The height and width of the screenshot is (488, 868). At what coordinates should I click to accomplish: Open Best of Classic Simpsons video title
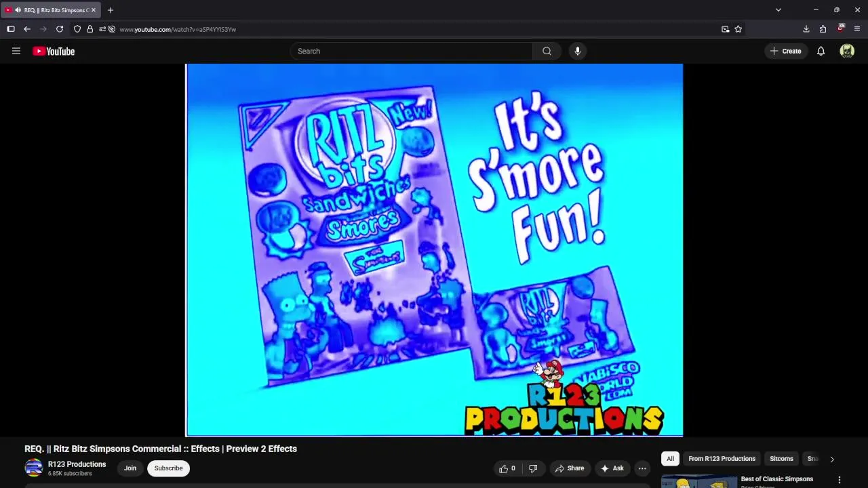click(x=777, y=479)
